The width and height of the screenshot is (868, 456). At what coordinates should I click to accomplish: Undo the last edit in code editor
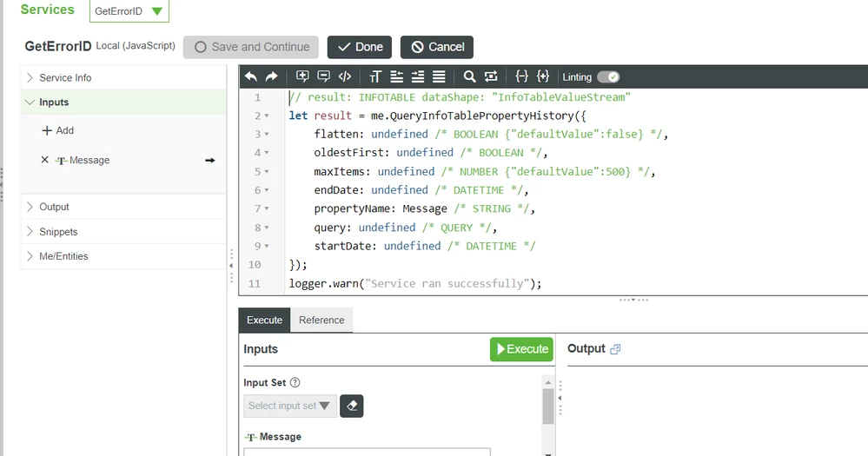pos(251,77)
